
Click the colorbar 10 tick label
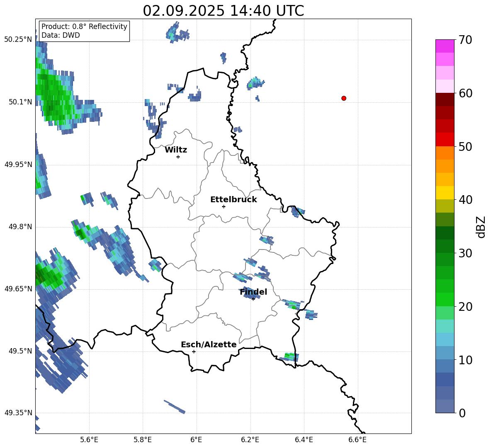point(465,360)
